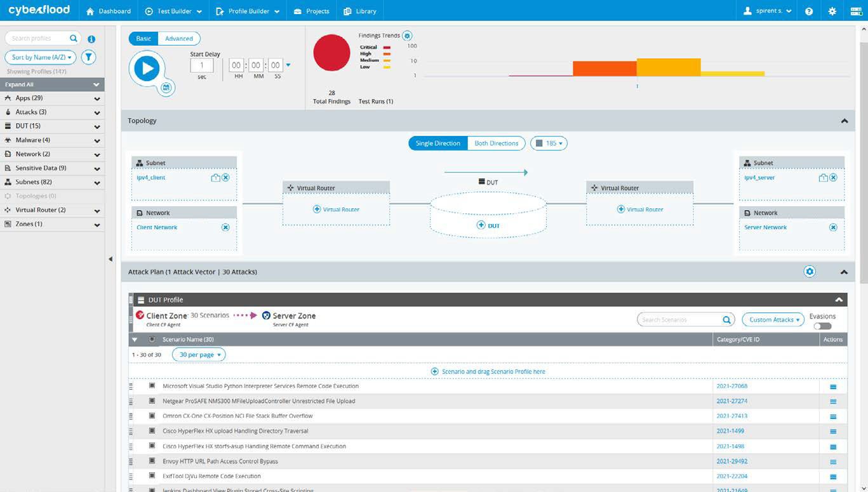Click the Start test play button

147,69
